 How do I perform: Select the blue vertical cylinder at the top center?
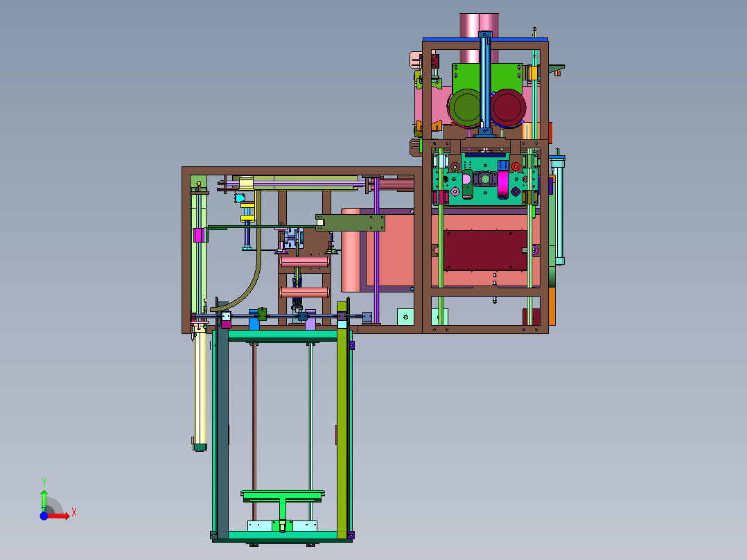[x=485, y=83]
